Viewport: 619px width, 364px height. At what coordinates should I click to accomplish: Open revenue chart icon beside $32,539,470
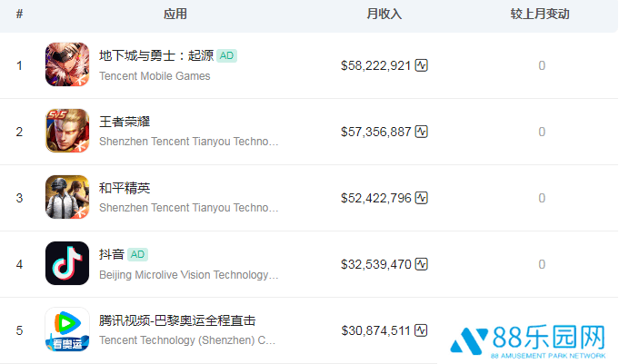click(422, 264)
